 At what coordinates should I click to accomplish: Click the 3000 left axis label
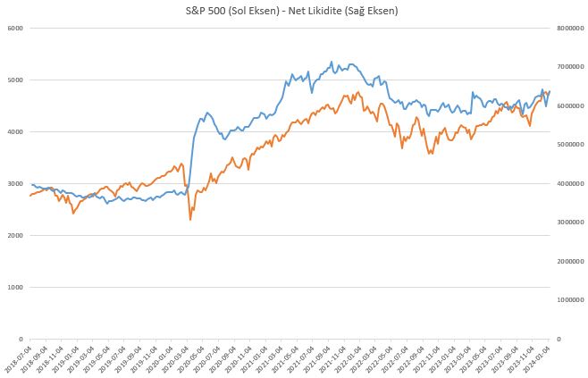click(15, 184)
